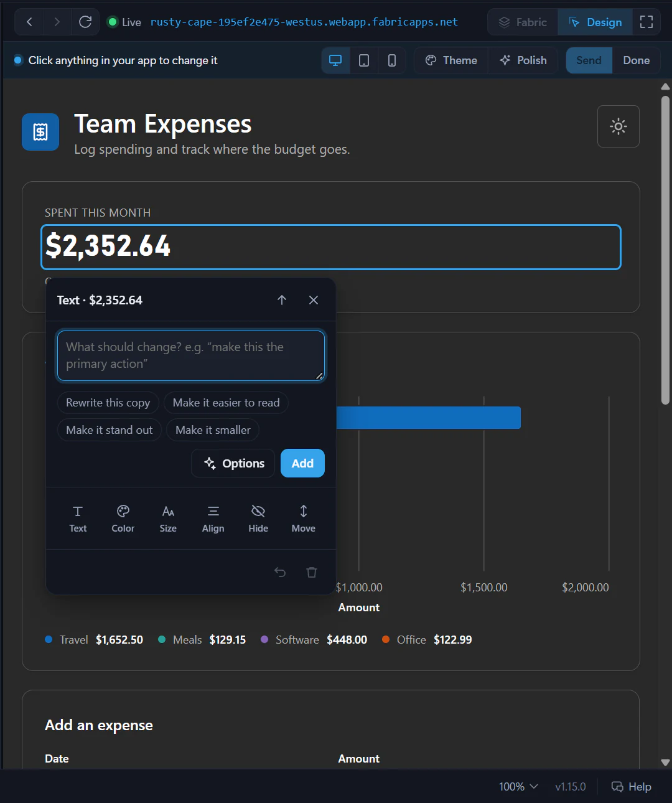Hide the selected element

click(258, 519)
